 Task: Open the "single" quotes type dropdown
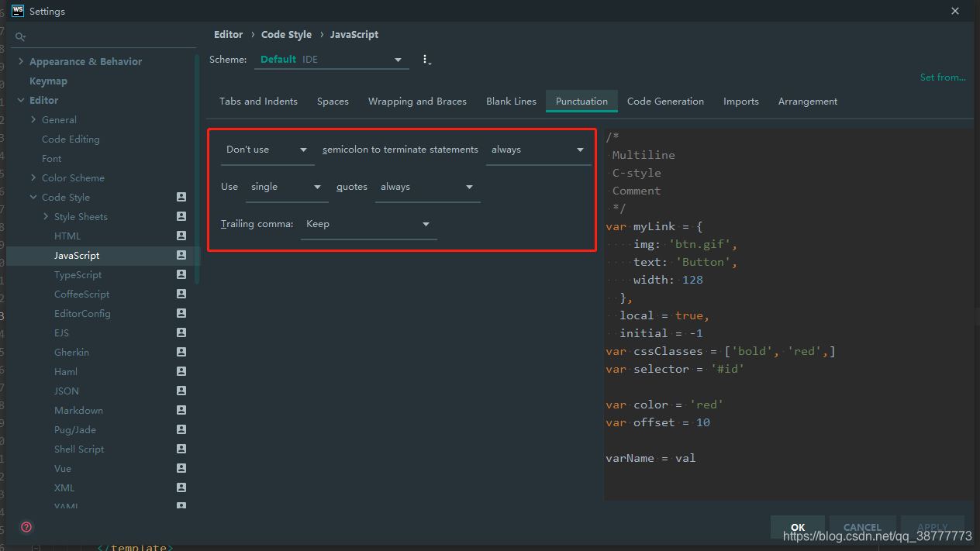[x=287, y=187]
